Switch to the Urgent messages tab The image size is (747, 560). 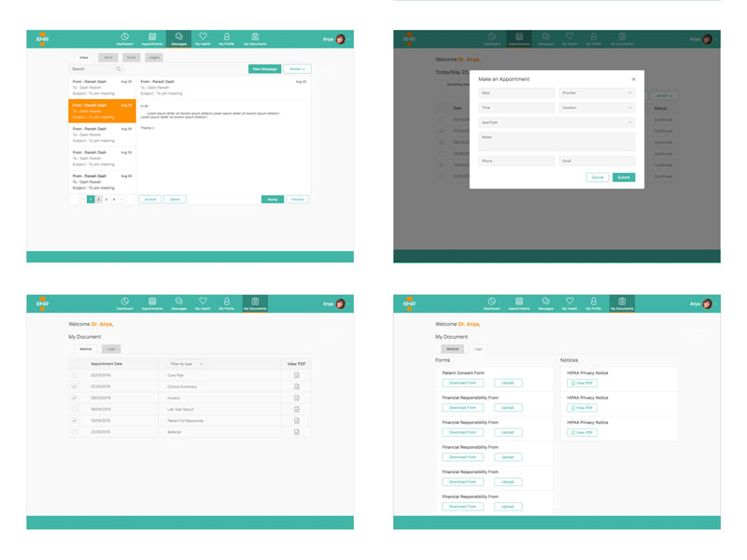click(154, 58)
